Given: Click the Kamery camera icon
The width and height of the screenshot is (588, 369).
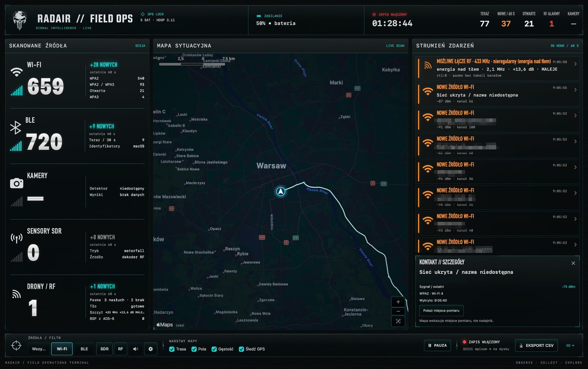Looking at the screenshot, I should coord(17,183).
